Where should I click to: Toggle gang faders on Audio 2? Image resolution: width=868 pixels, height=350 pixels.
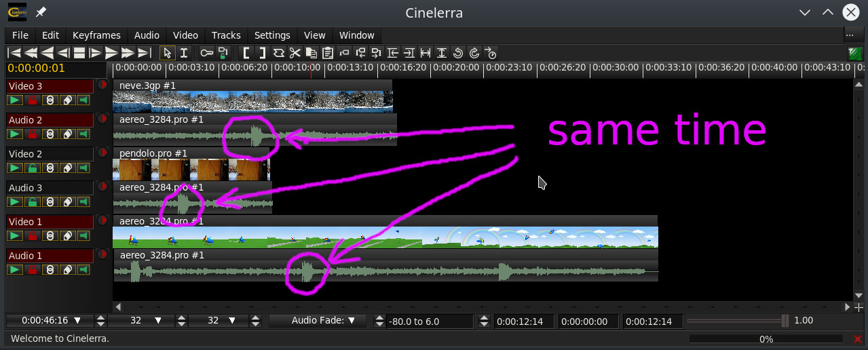point(50,134)
